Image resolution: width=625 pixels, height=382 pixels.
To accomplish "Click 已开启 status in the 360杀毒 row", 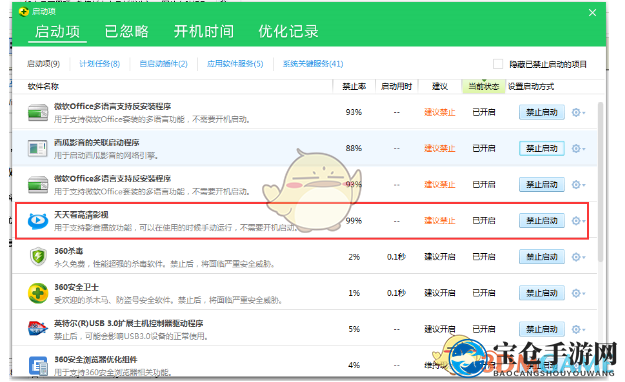I will pos(483,257).
